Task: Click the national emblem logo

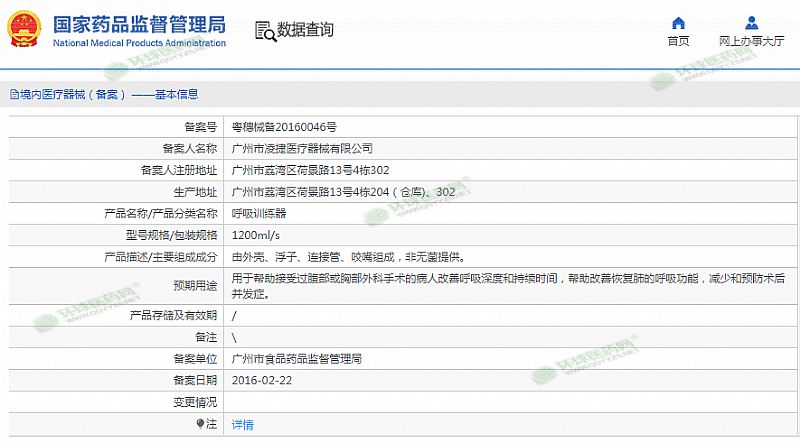Action: coord(23,29)
